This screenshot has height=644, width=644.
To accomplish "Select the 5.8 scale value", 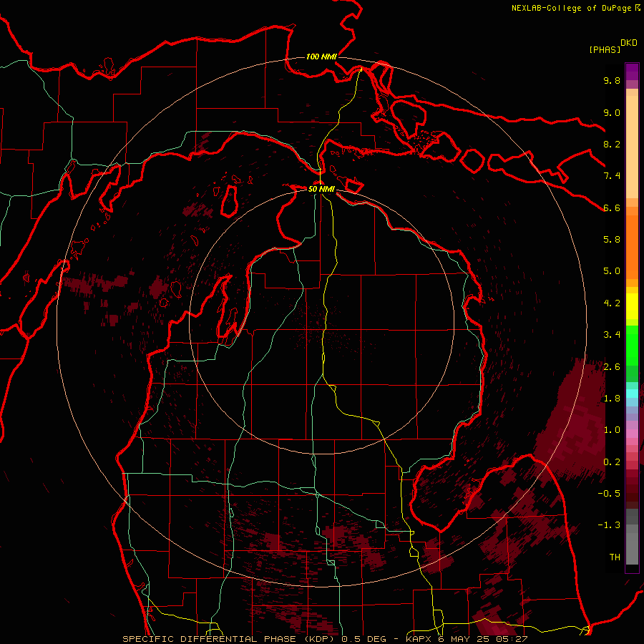I will tap(612, 240).
